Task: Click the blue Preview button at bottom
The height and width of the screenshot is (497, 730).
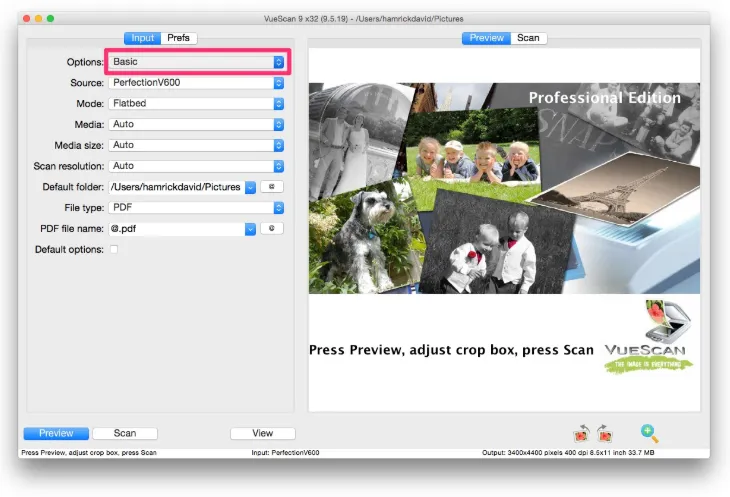Action: [x=56, y=433]
